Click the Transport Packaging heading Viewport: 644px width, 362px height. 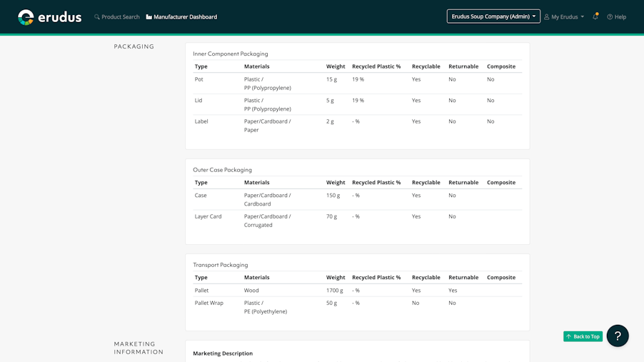221,265
